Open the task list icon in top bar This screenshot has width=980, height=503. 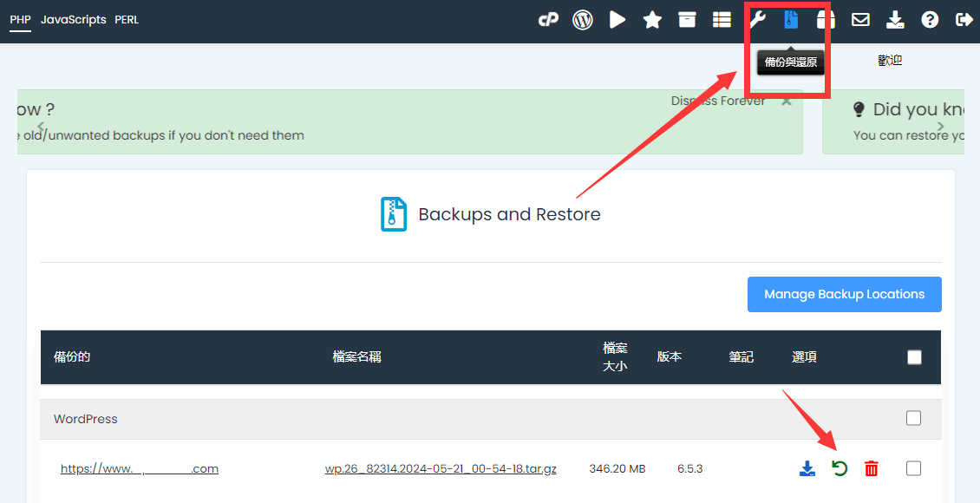coord(722,19)
